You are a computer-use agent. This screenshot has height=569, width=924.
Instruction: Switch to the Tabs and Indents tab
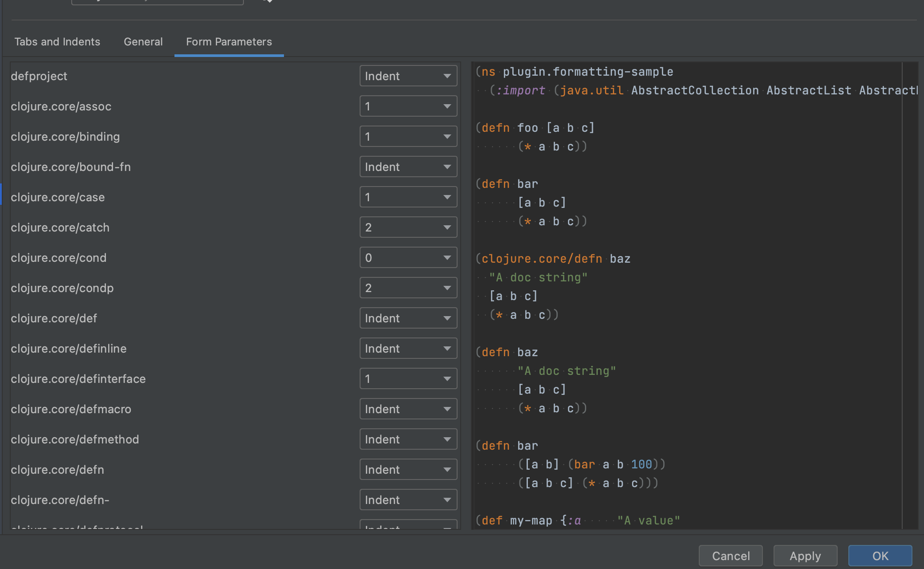(57, 41)
